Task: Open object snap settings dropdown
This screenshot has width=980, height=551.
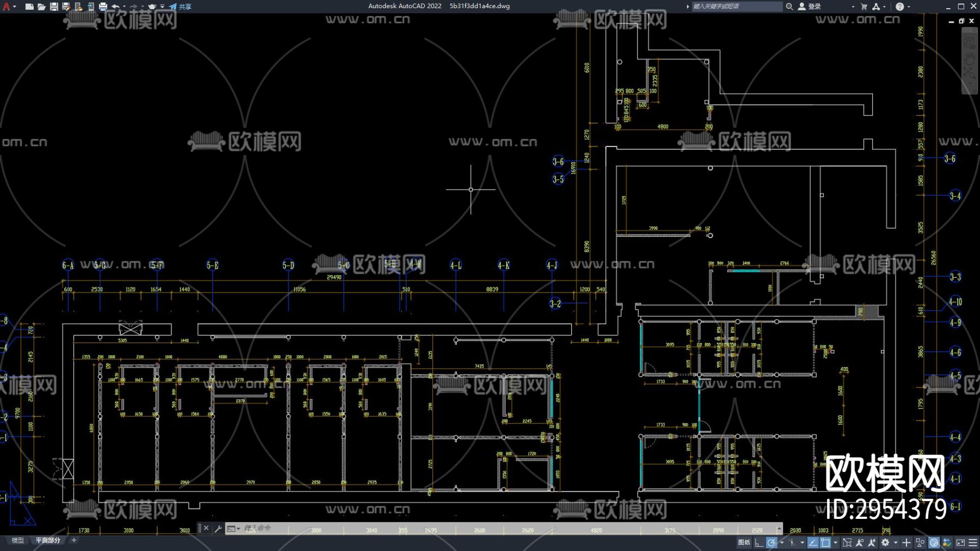Action: click(x=835, y=542)
